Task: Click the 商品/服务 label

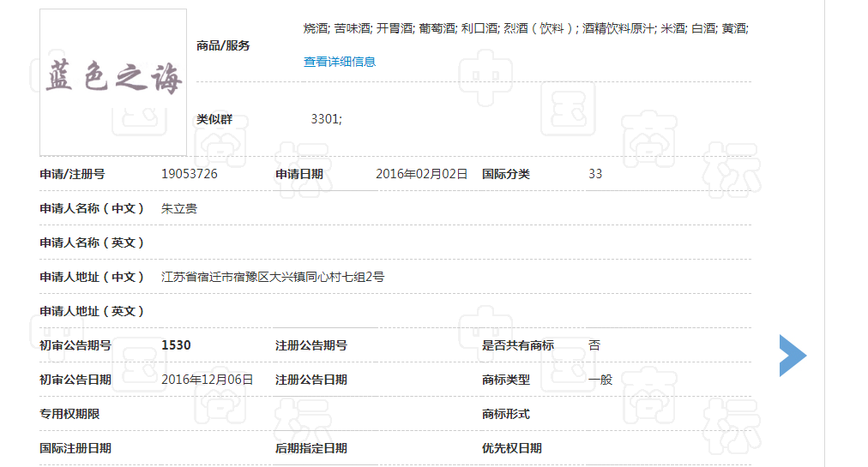Action: [x=223, y=45]
